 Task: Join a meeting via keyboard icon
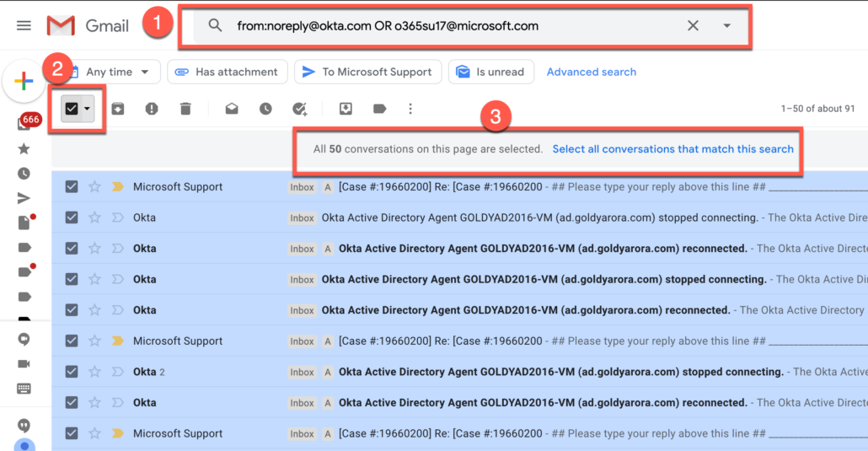pyautogui.click(x=24, y=389)
